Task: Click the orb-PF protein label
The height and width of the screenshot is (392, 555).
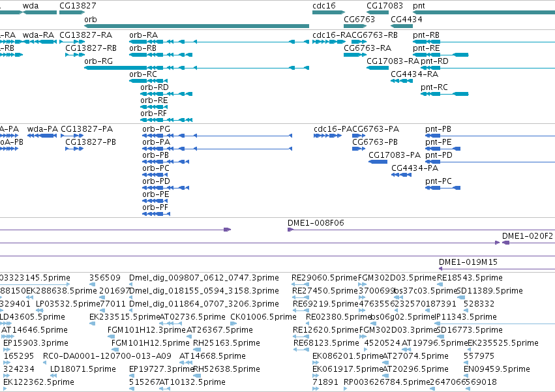Action: pyautogui.click(x=155, y=207)
